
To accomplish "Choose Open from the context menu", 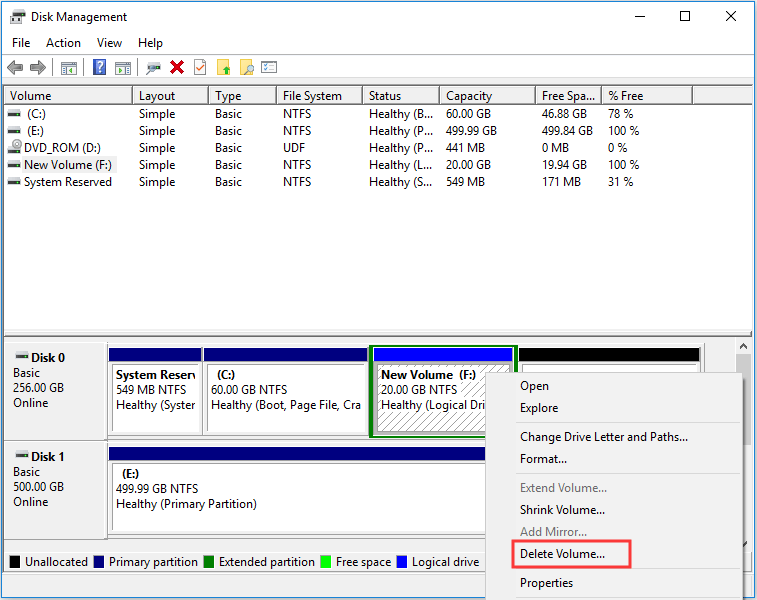I will point(534,386).
